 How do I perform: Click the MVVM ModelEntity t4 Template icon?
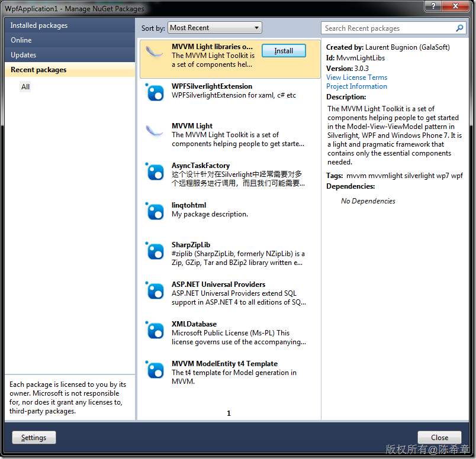(155, 370)
